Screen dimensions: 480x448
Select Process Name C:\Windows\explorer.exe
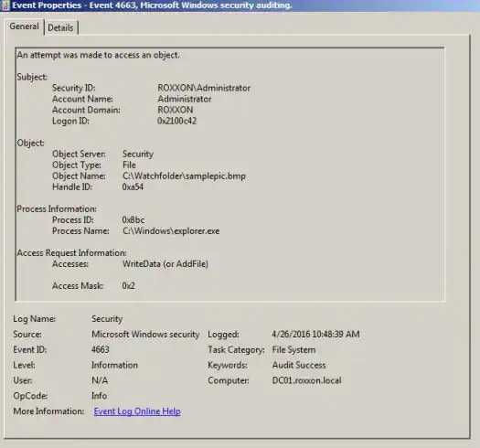click(171, 231)
